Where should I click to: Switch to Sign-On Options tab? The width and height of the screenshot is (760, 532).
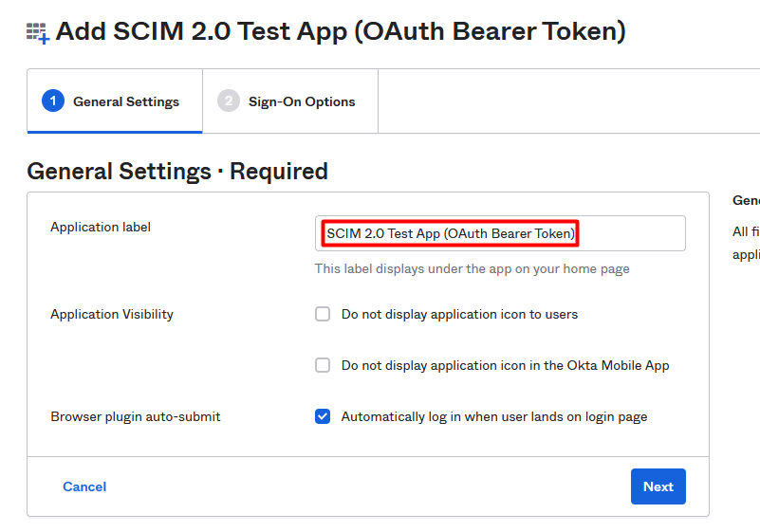(290, 101)
